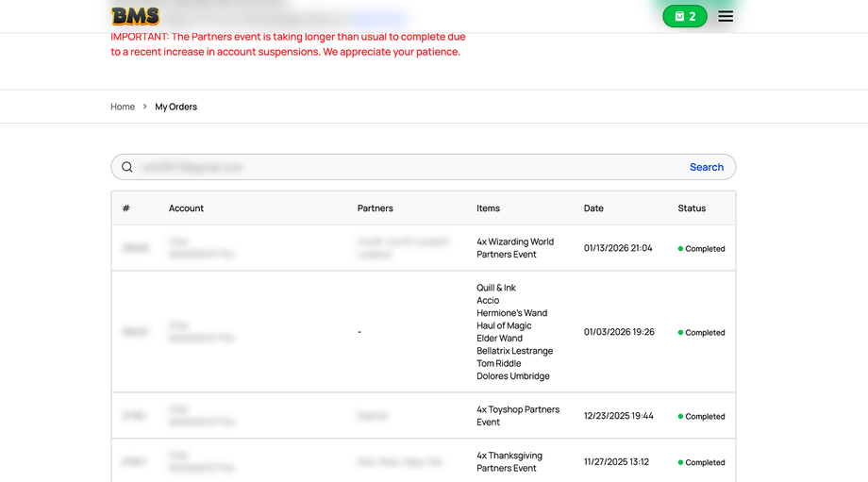Go to the Home breadcrumb link

pos(123,107)
